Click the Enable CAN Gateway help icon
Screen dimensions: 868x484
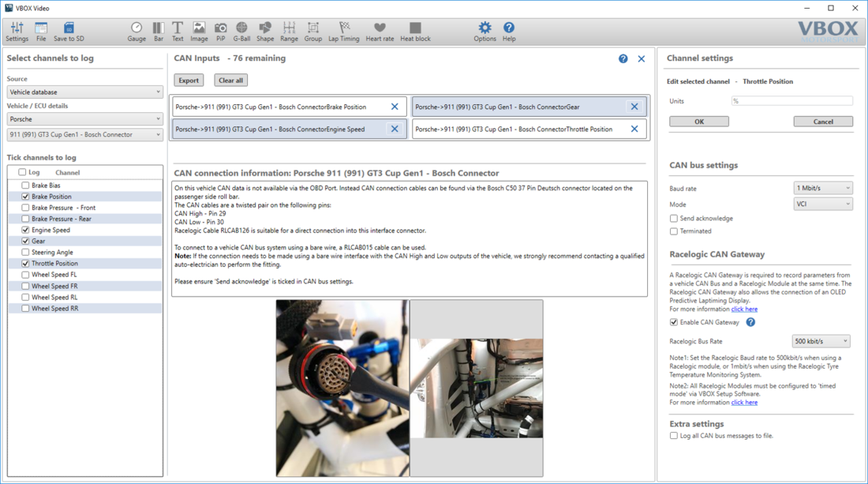(750, 322)
